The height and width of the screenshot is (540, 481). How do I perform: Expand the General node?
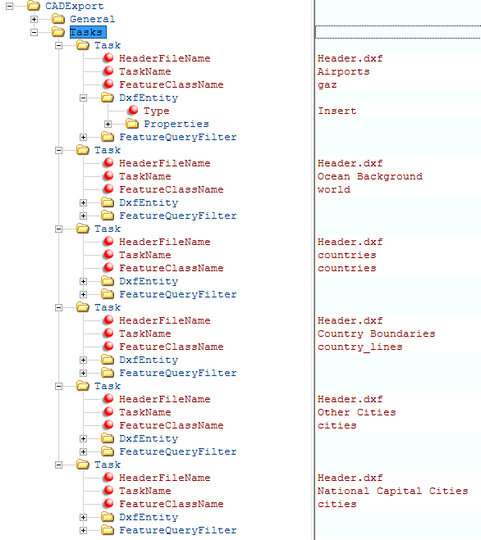[x=34, y=19]
